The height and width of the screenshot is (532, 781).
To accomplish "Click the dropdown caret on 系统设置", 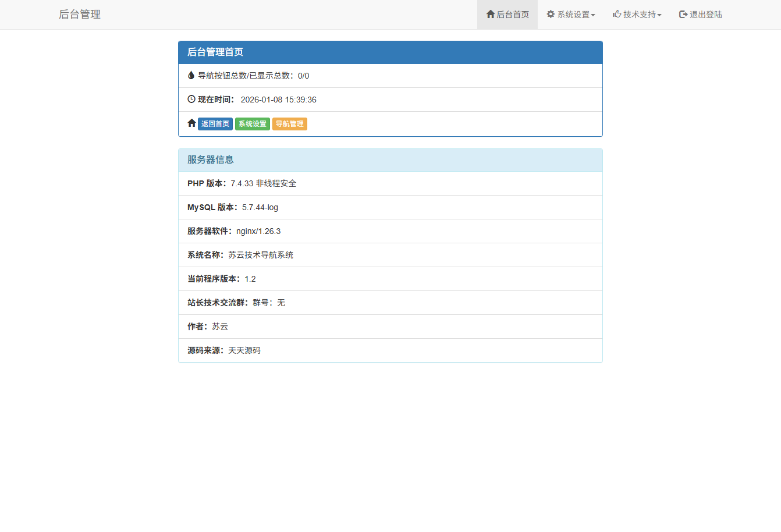I will click(x=593, y=15).
